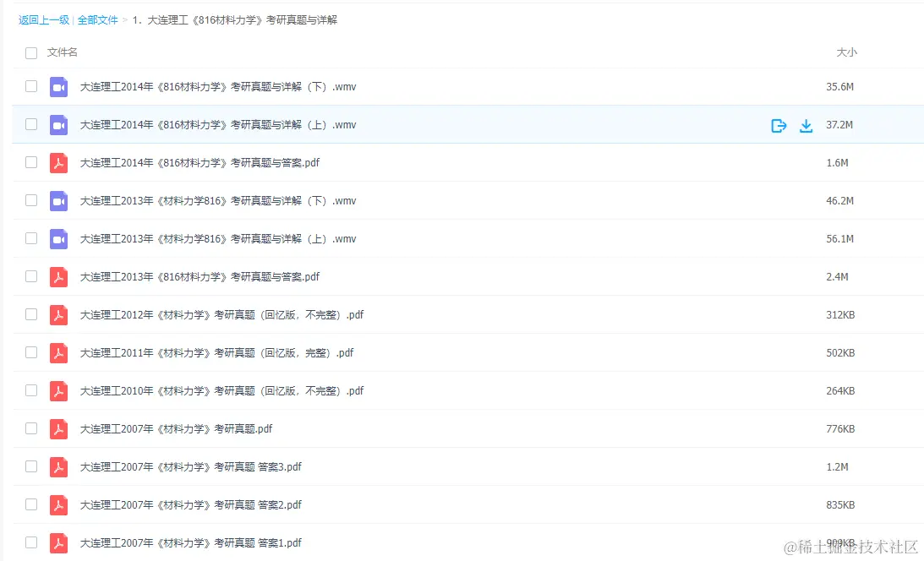Open 大连理工2014年 考研真题与答案.pdf file name
This screenshot has width=924, height=561.
point(200,162)
